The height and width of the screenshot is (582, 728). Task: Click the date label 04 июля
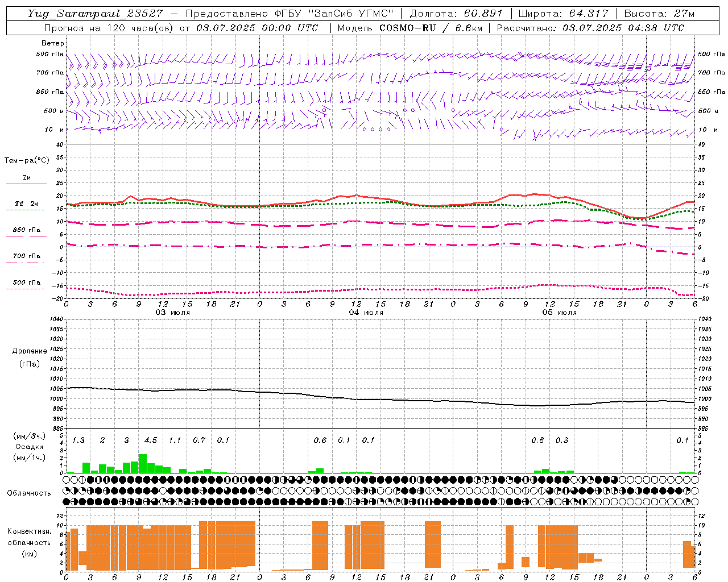point(366,313)
